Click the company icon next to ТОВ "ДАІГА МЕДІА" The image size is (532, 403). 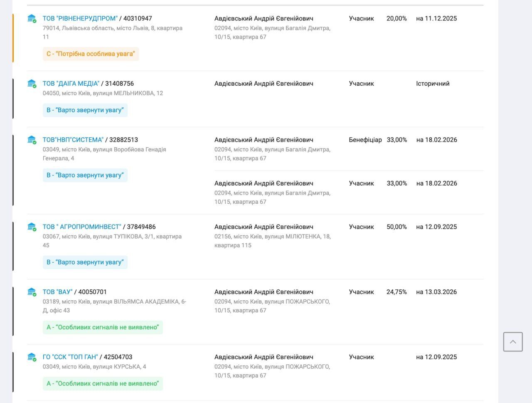coord(32,84)
